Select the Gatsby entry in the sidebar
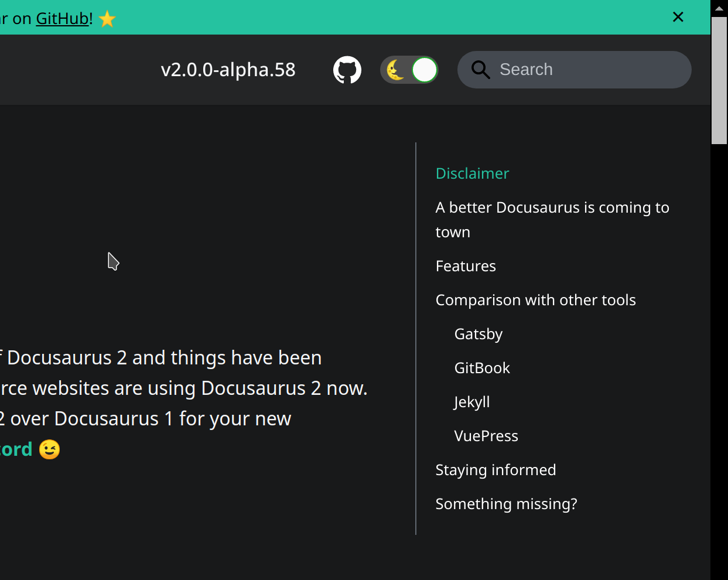The image size is (728, 580). pos(478,333)
